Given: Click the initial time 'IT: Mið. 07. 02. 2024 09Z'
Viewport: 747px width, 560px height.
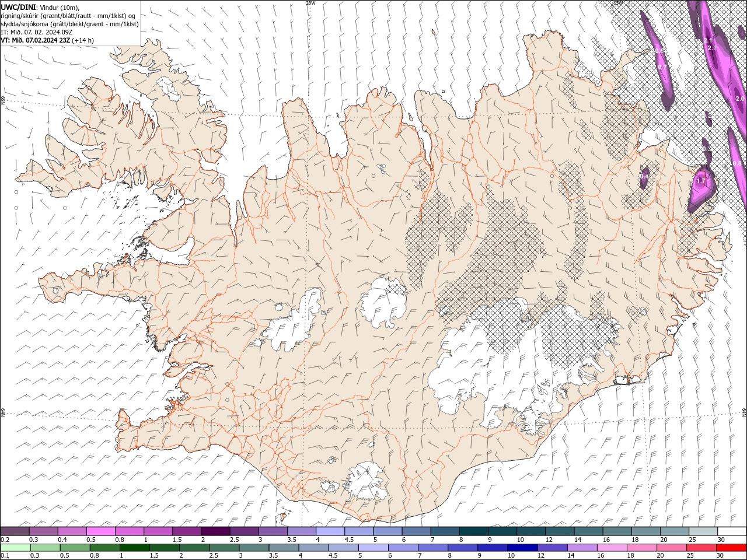Looking at the screenshot, I should [38, 32].
